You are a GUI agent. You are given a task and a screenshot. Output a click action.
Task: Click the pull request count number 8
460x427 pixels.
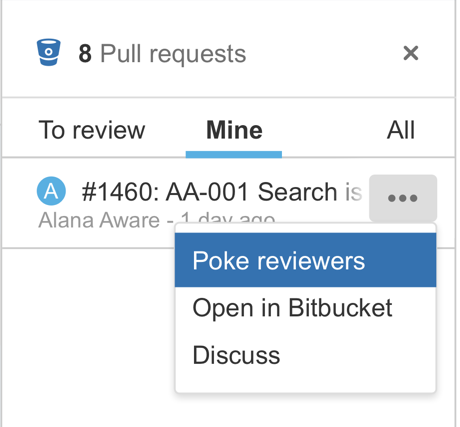pos(85,54)
